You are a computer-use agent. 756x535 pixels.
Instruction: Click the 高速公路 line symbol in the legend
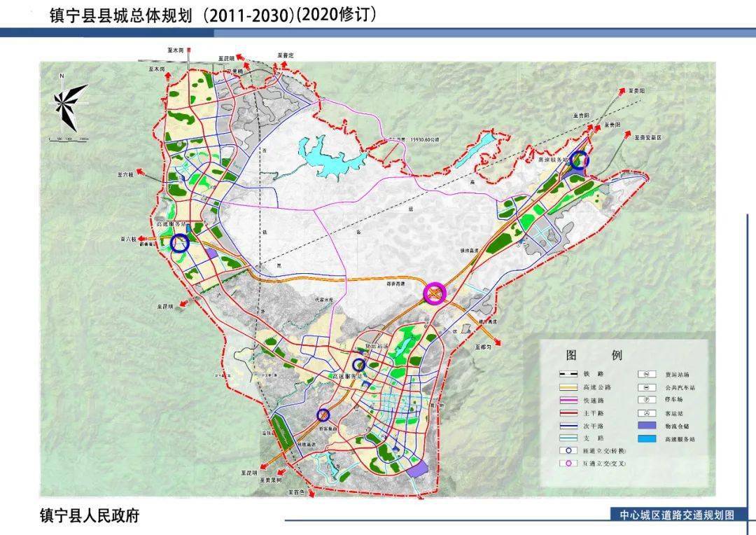point(568,387)
